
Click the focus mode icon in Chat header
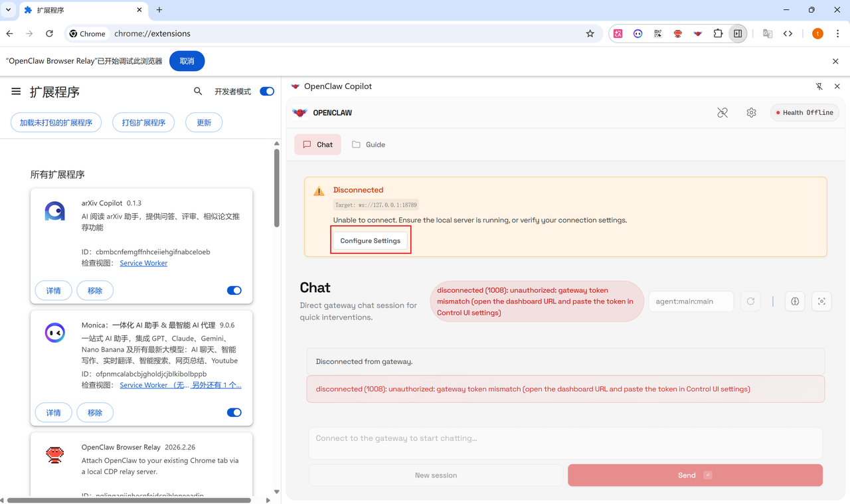tap(821, 301)
